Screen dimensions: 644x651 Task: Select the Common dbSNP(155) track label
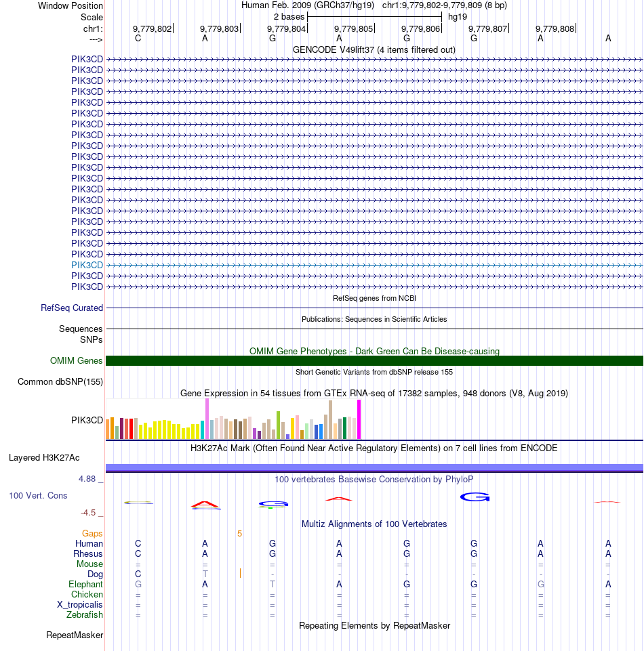pyautogui.click(x=60, y=382)
